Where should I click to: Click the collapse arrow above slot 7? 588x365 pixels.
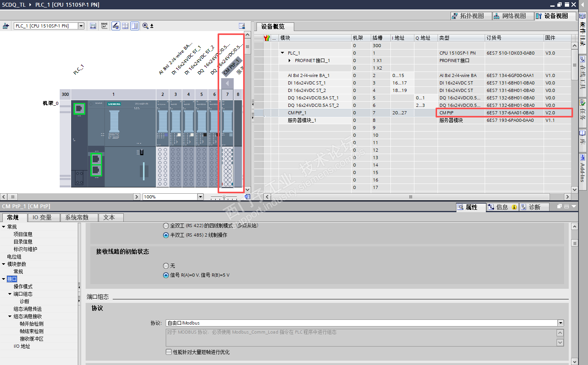[227, 83]
